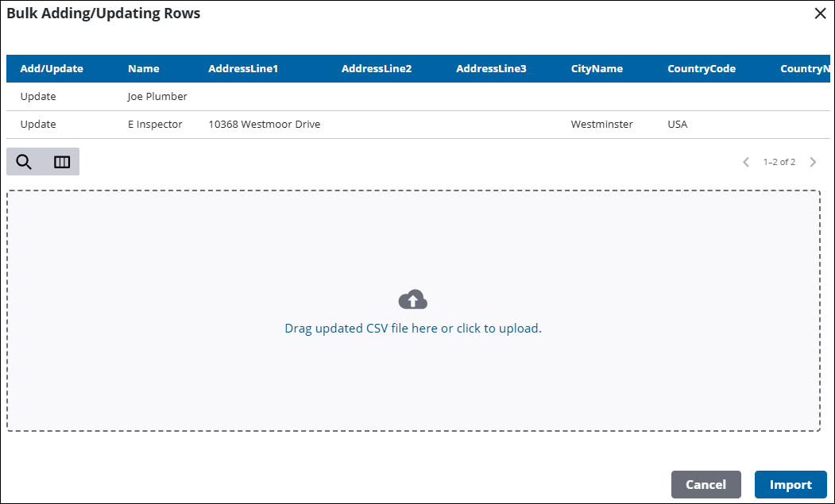Open the column chooser icon
Viewport: 835px width, 504px height.
click(x=62, y=162)
